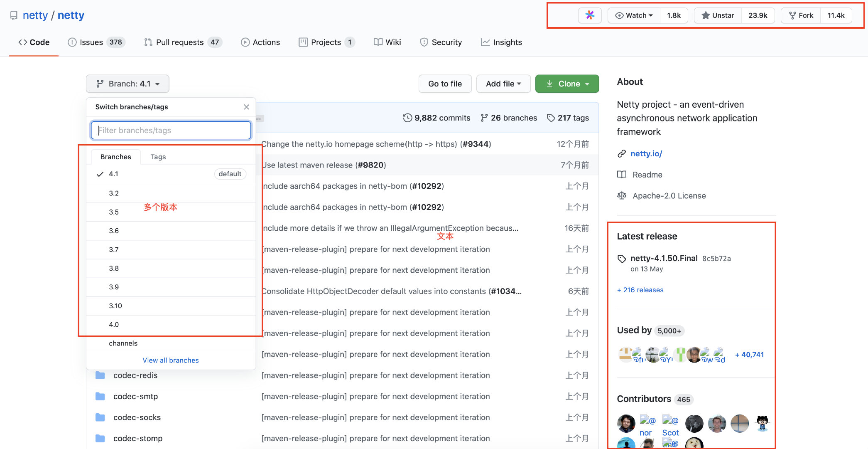Open the Used by 5,000+ heading
The width and height of the screenshot is (868, 449).
650,331
